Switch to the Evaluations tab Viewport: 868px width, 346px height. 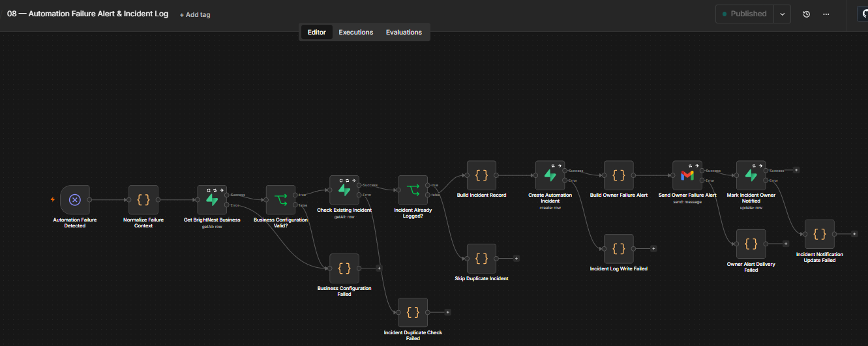pyautogui.click(x=404, y=32)
